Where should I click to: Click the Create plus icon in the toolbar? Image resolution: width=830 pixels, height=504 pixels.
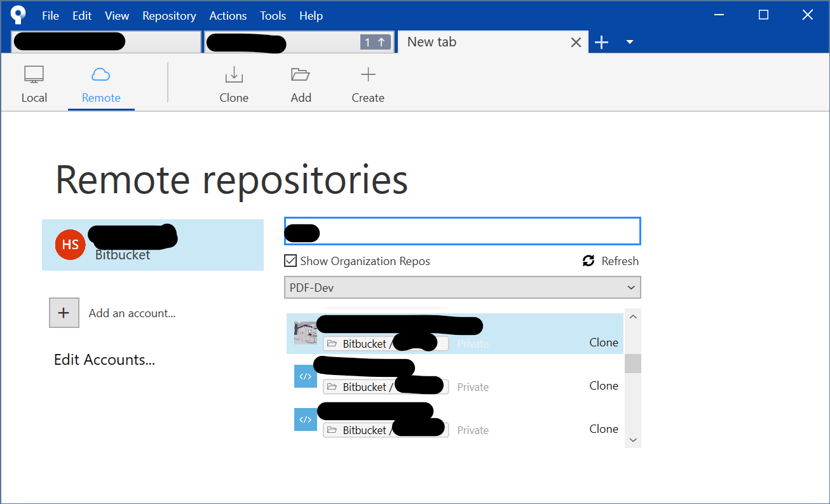(368, 74)
